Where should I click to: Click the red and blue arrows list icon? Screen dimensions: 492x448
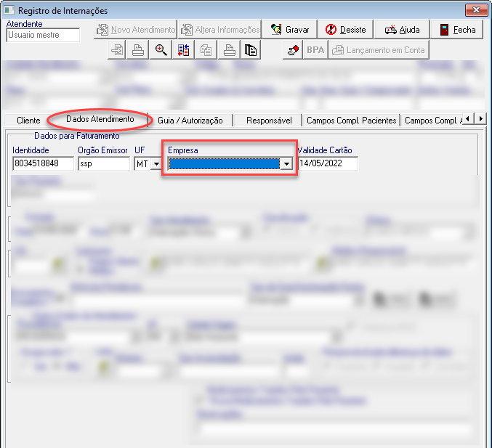pos(183,50)
